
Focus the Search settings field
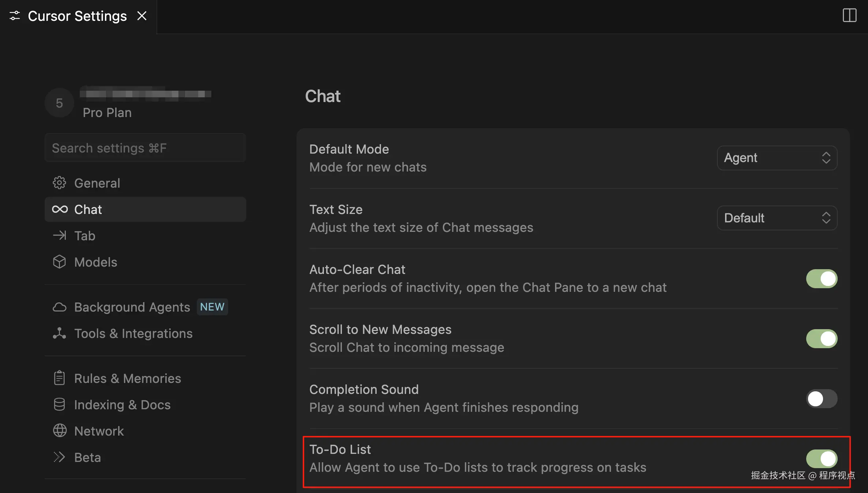pyautogui.click(x=145, y=148)
